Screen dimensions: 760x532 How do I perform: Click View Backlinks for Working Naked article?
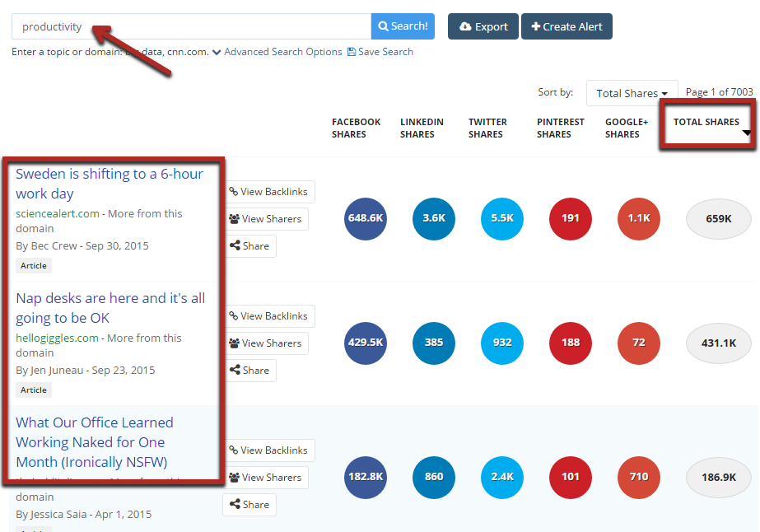pos(269,450)
